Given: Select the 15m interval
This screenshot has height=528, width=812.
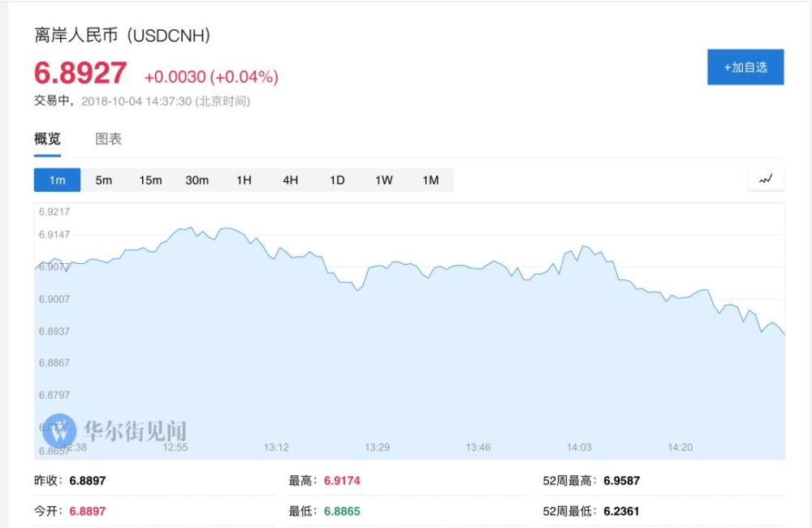Looking at the screenshot, I should tap(150, 180).
